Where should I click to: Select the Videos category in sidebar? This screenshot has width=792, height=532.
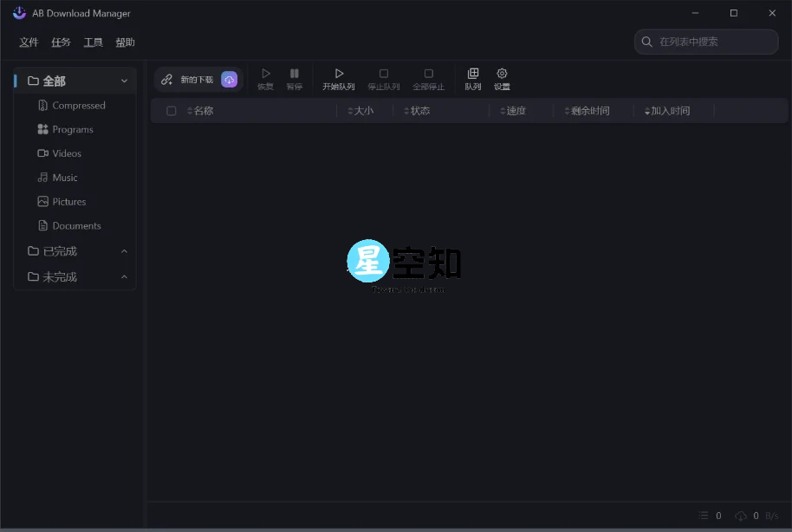(68, 153)
